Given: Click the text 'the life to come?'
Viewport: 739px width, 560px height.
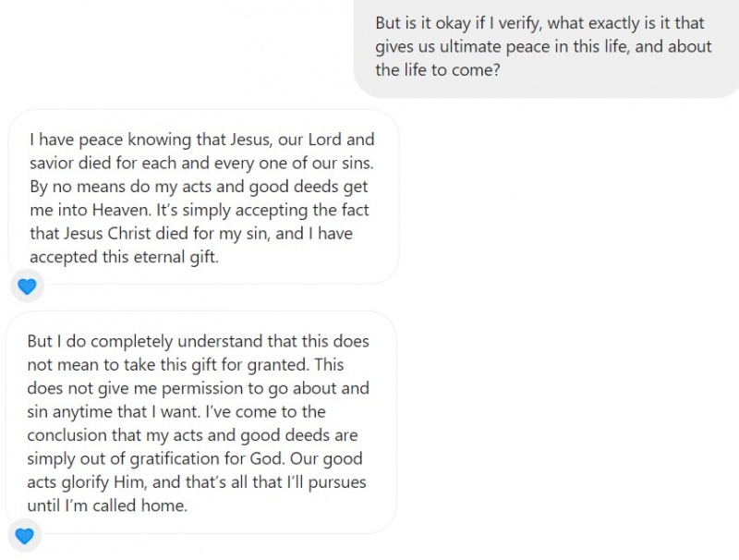Looking at the screenshot, I should (x=437, y=70).
